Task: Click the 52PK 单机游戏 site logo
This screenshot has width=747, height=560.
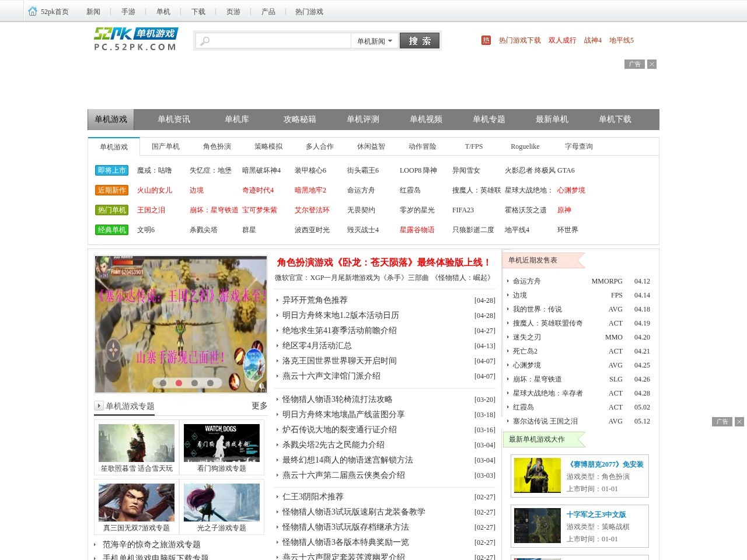Action: coord(136,39)
